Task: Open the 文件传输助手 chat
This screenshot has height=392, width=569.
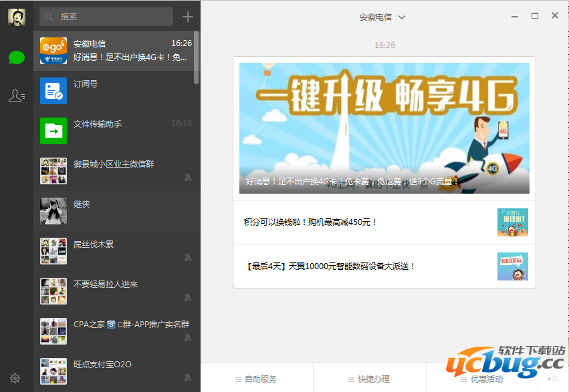Action: 116,131
